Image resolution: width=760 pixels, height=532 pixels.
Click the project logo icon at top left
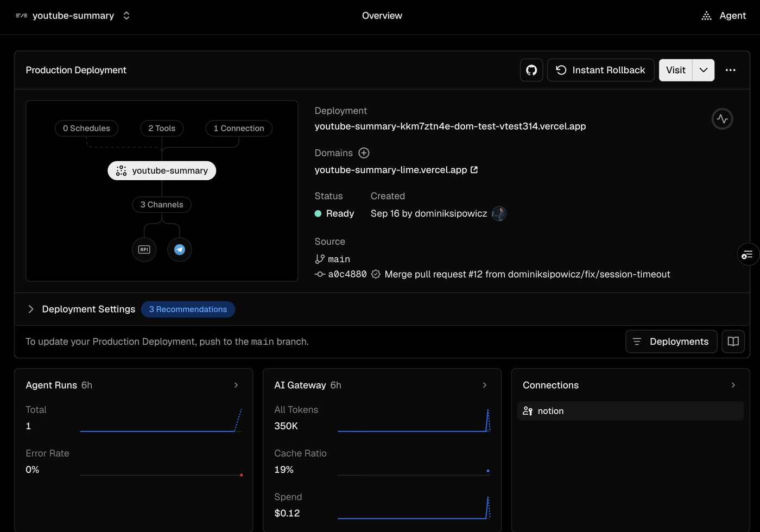[22, 16]
